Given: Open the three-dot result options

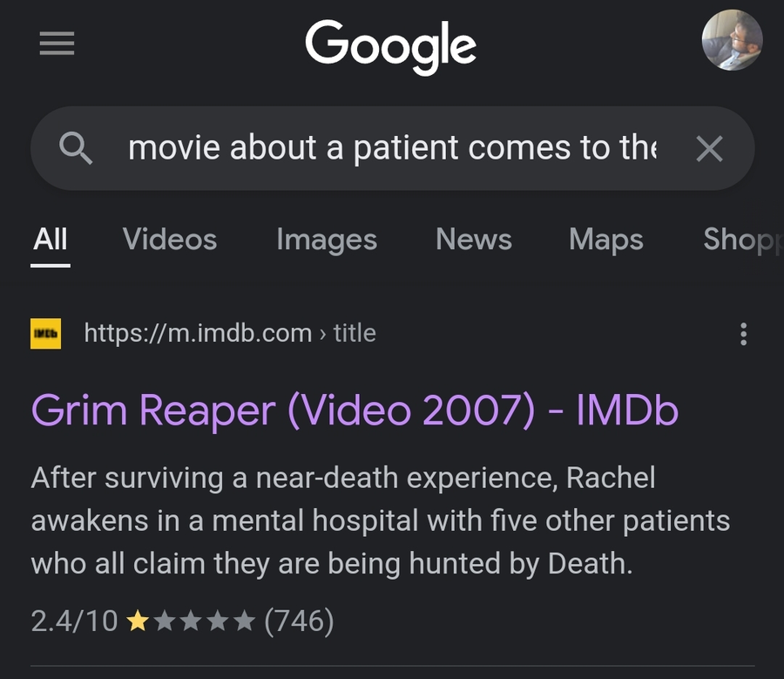Looking at the screenshot, I should coord(743,334).
